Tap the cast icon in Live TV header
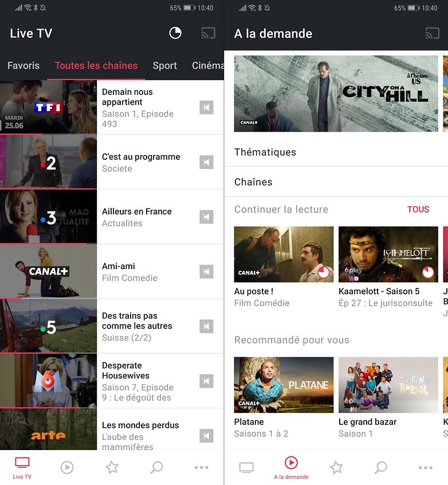The width and height of the screenshot is (448, 485). click(x=208, y=33)
